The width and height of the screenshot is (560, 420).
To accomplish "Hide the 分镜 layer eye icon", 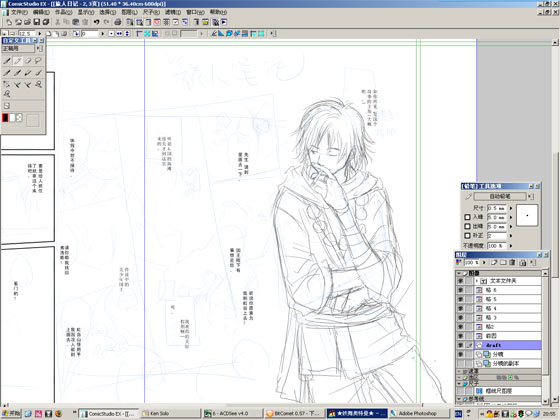I will click(x=460, y=355).
